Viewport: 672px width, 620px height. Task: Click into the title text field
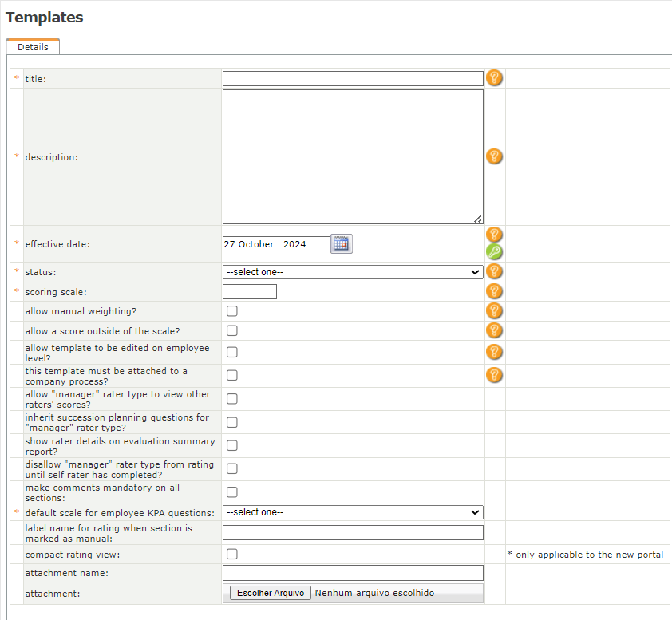353,78
